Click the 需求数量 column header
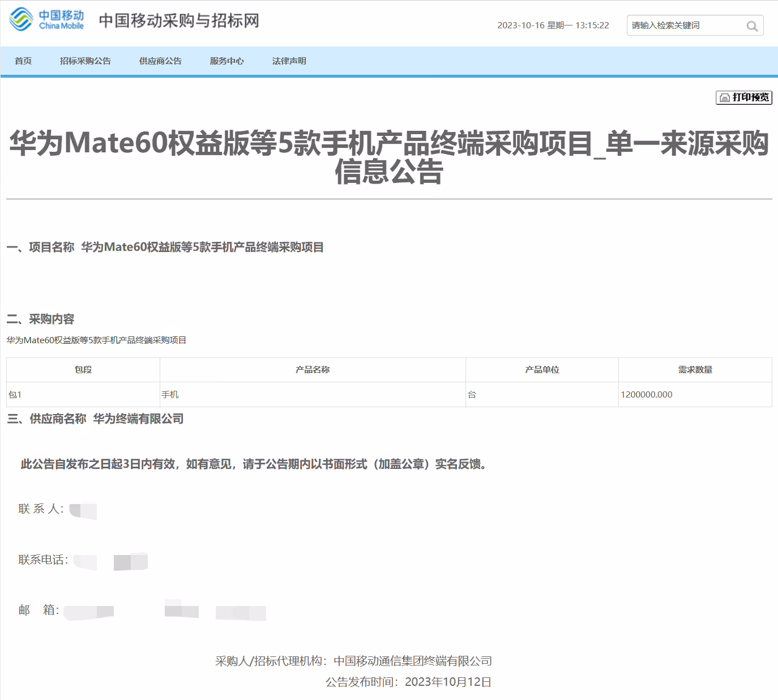The width and height of the screenshot is (778, 700). [695, 369]
